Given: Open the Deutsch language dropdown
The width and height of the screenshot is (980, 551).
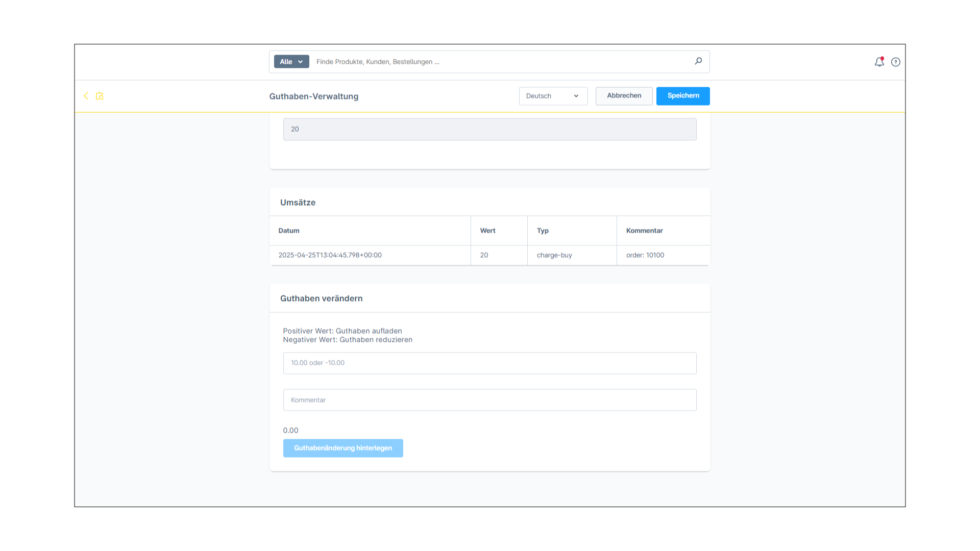Looking at the screenshot, I should [x=553, y=96].
